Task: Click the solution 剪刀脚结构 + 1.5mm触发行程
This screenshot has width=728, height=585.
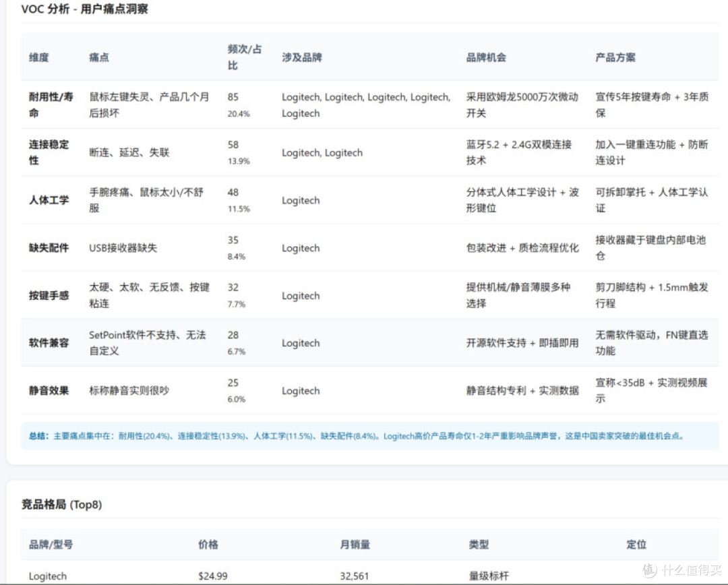Action: 652,295
